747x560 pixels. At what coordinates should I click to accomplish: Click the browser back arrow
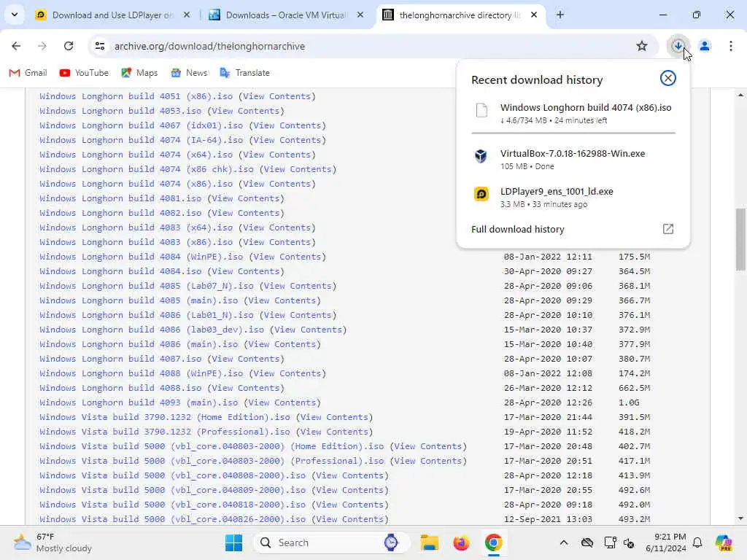16,46
